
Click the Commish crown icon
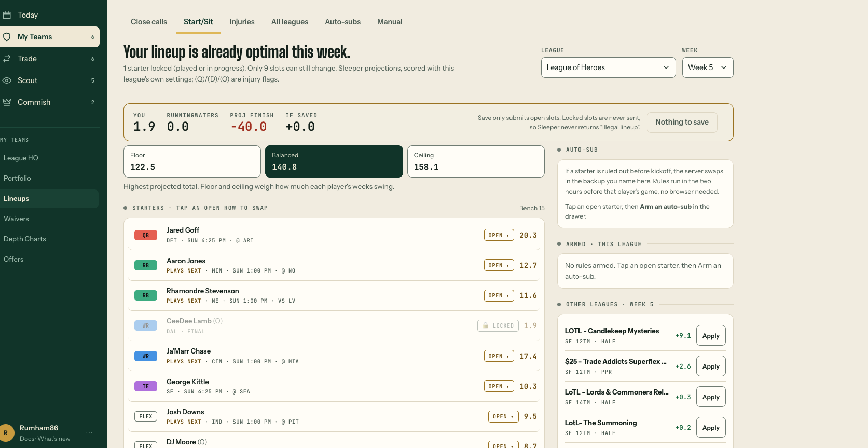click(7, 102)
